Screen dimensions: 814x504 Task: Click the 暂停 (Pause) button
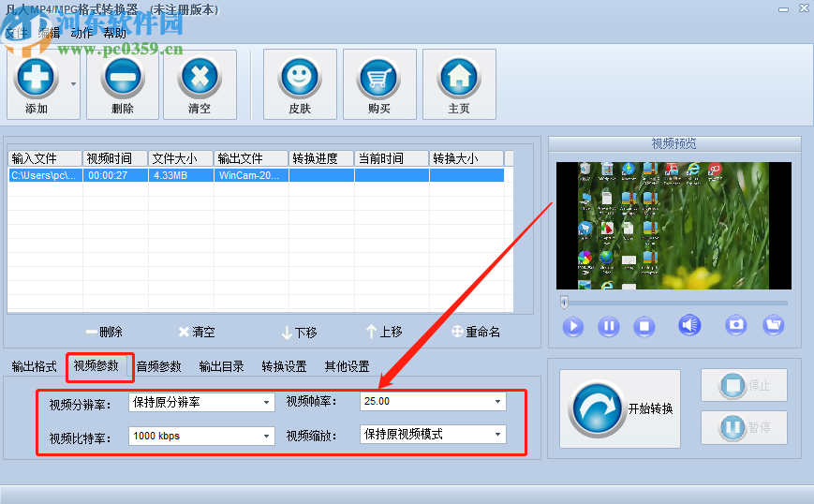tap(744, 428)
